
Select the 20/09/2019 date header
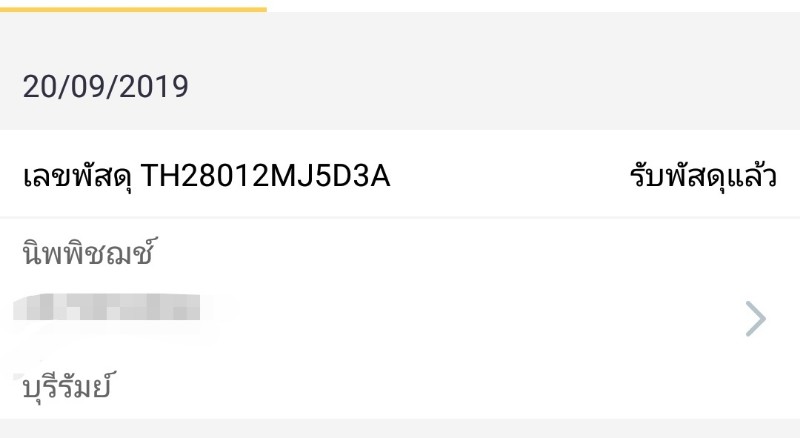click(x=105, y=87)
